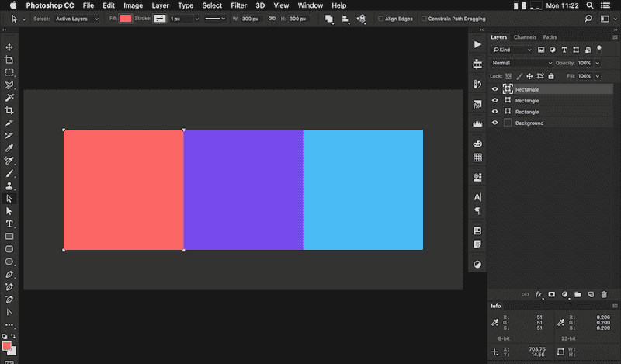Open the Histogram panel icon

click(x=477, y=123)
